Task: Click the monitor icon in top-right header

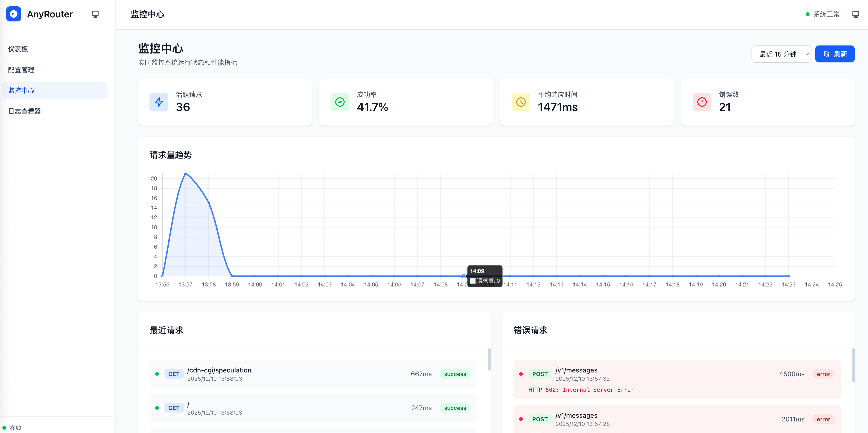Action: pyautogui.click(x=856, y=14)
